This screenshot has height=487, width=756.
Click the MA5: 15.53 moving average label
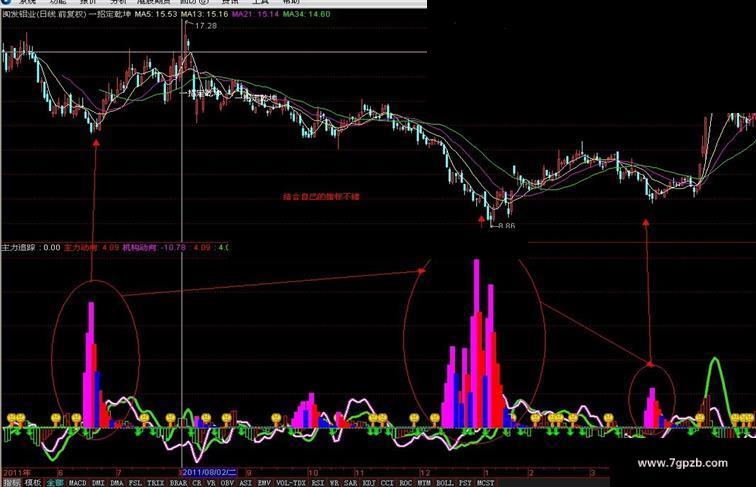point(156,14)
